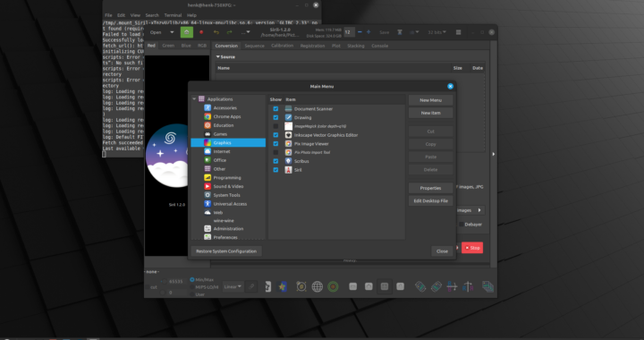Select the Games category icon
The height and width of the screenshot is (340, 644).
208,134
